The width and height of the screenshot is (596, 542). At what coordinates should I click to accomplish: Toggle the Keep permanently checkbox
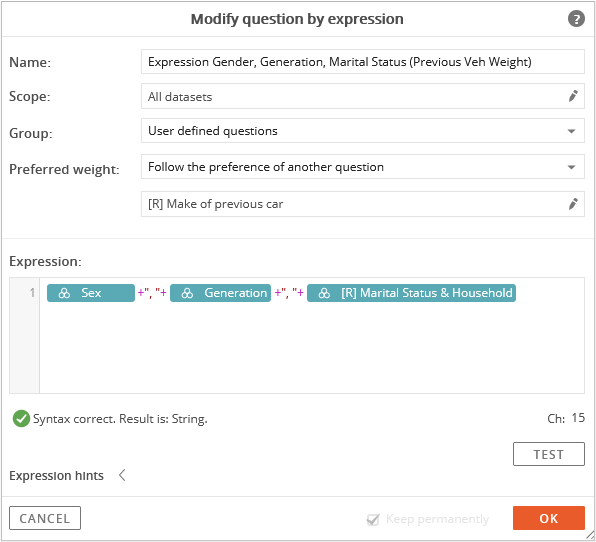point(373,519)
